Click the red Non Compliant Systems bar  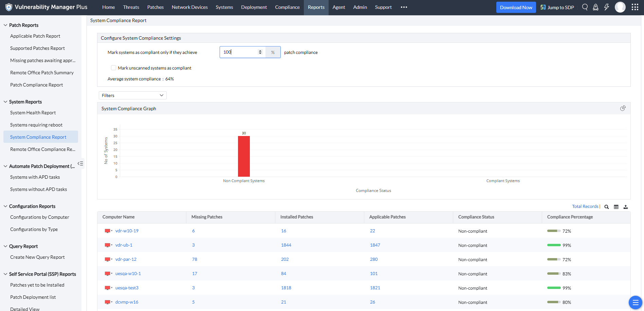[244, 156]
